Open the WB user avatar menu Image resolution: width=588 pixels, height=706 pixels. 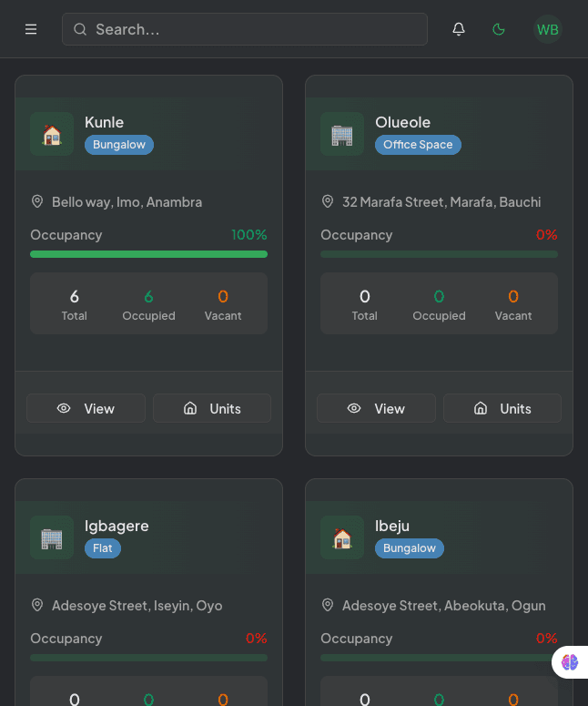548,29
